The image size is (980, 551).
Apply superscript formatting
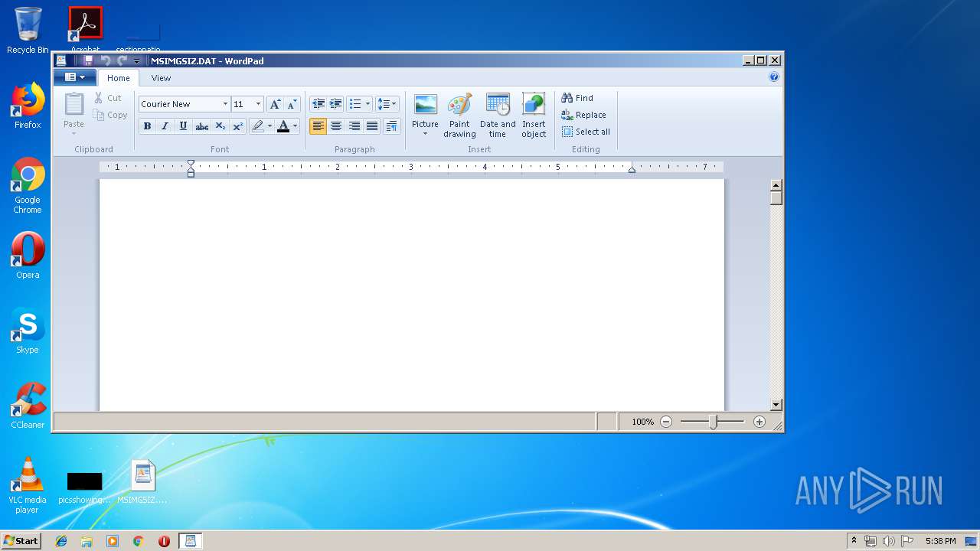tap(237, 126)
